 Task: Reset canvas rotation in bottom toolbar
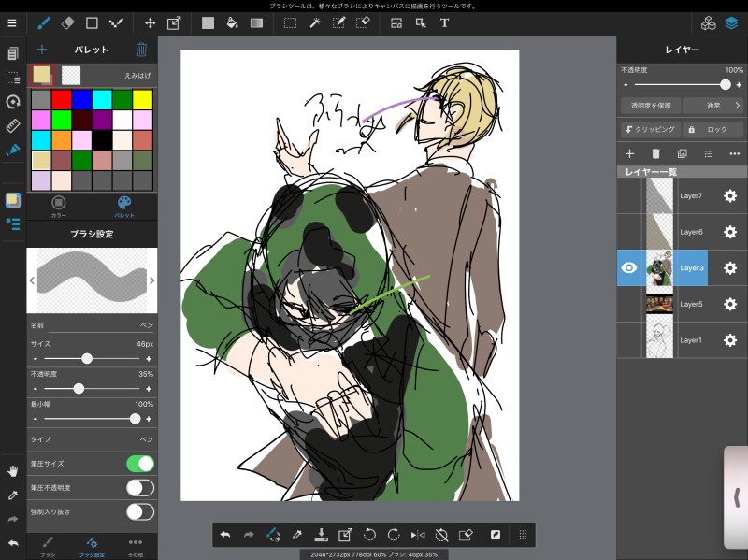(x=441, y=535)
